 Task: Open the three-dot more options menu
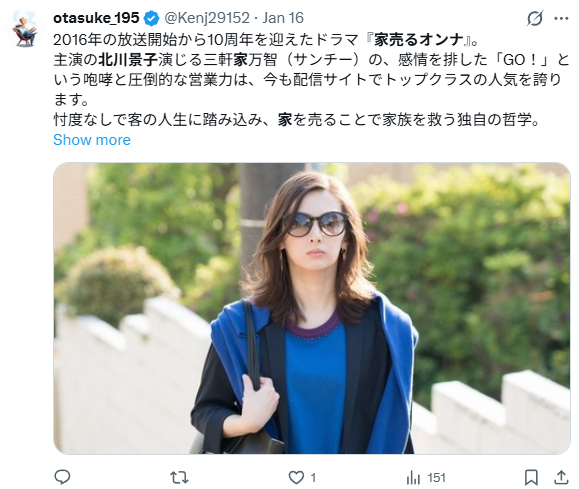561,18
